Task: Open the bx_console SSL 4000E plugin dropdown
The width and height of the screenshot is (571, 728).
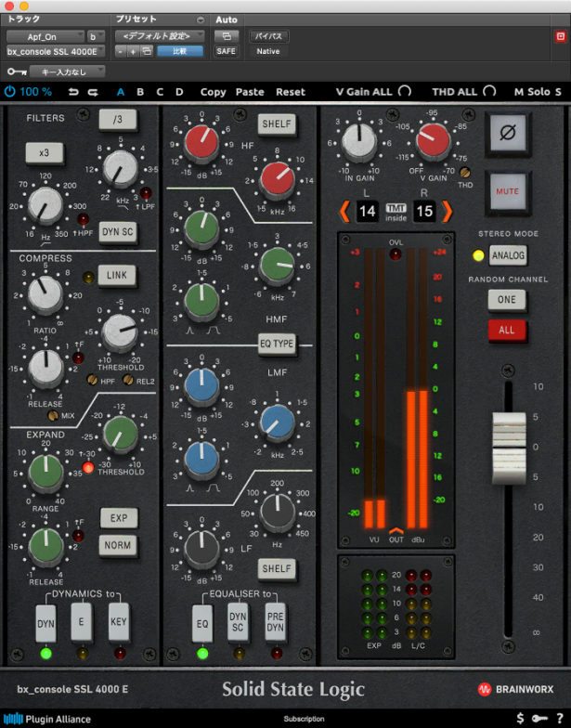Action: click(x=56, y=52)
